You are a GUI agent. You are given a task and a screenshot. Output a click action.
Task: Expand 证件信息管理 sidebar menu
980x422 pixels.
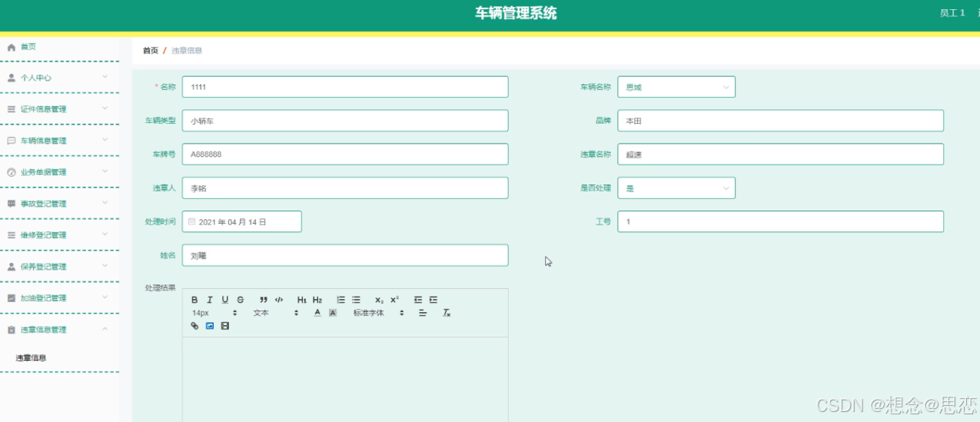(x=59, y=109)
